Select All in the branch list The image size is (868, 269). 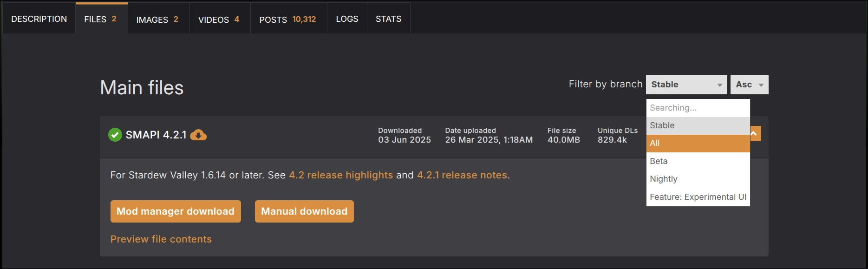[x=698, y=143]
